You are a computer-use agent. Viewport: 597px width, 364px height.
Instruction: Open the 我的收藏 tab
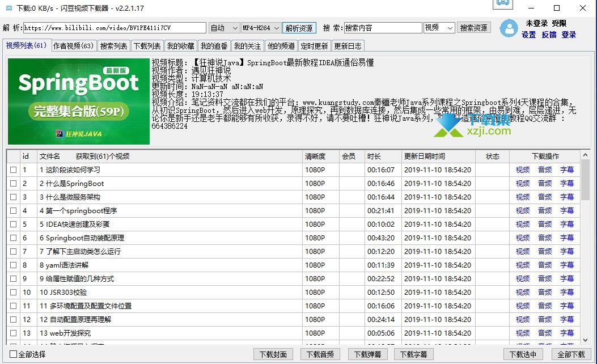tap(180, 46)
